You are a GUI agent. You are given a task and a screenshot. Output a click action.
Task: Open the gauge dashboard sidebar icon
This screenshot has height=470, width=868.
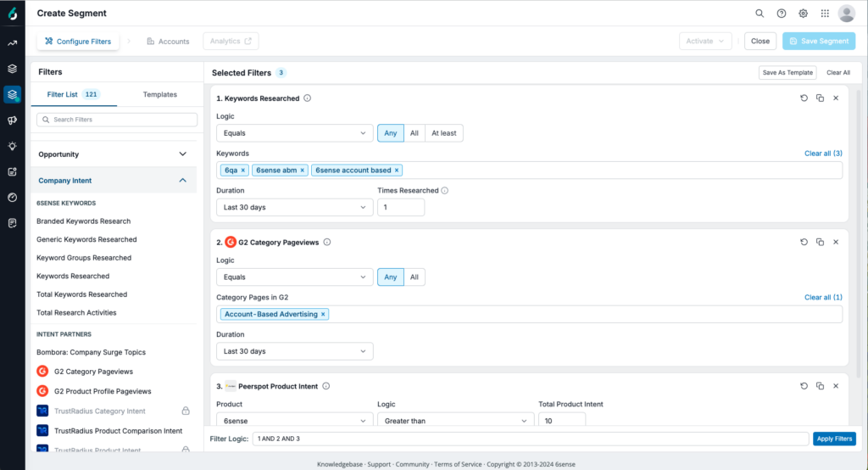point(12,198)
